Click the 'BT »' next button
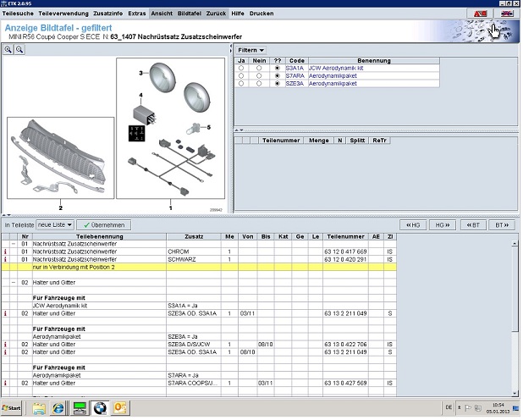 click(x=501, y=225)
